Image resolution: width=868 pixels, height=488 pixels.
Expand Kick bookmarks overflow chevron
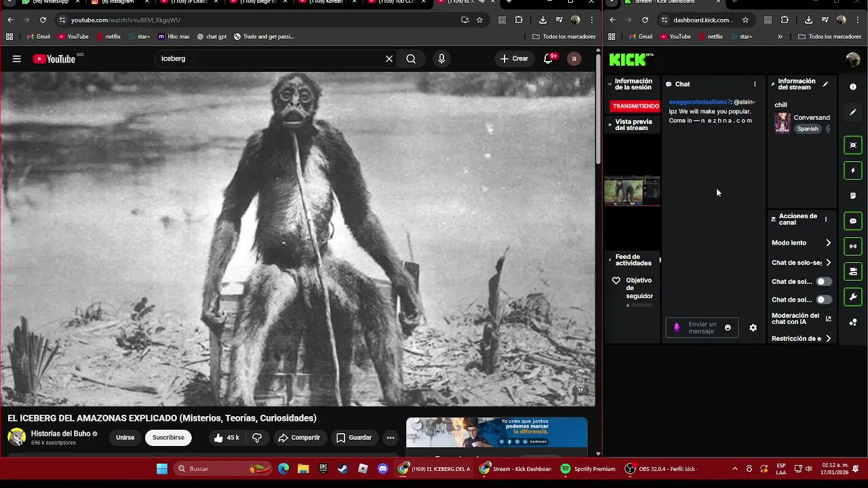780,37
